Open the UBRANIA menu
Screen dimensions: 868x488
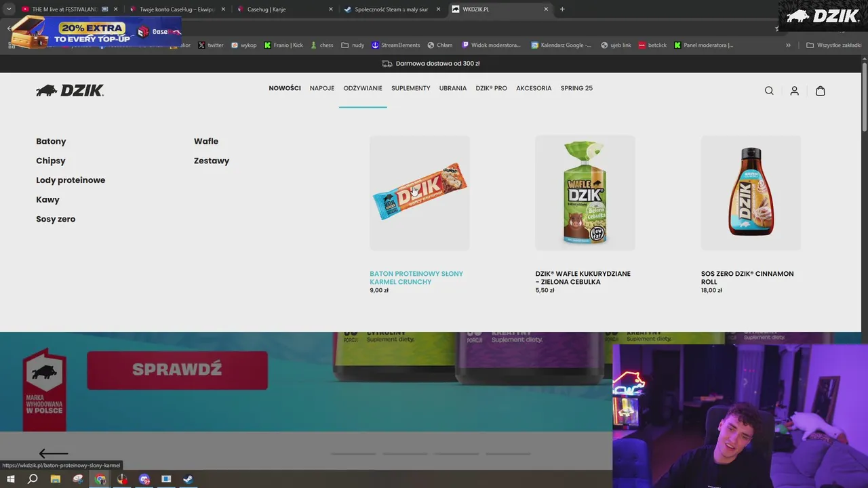(453, 88)
